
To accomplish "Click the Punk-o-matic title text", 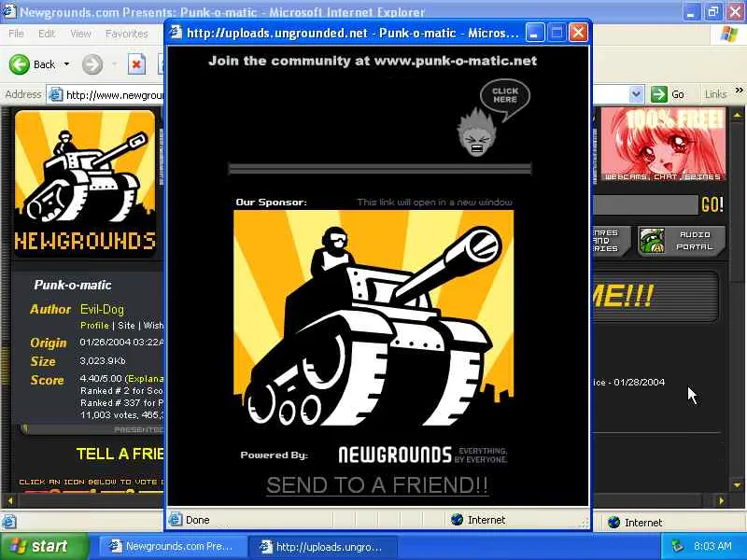I will coord(73,285).
